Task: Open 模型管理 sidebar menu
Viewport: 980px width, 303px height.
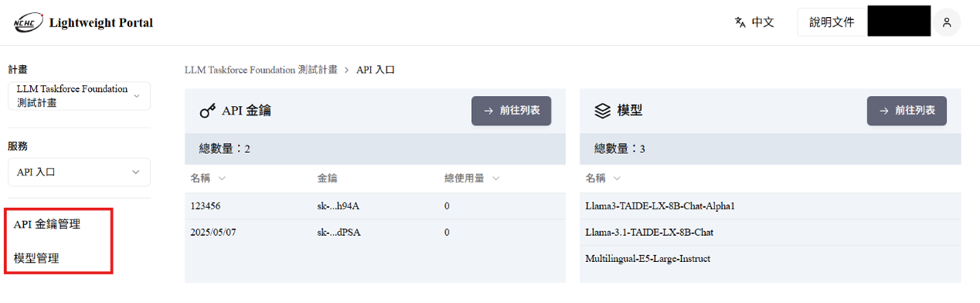Action: click(x=36, y=258)
